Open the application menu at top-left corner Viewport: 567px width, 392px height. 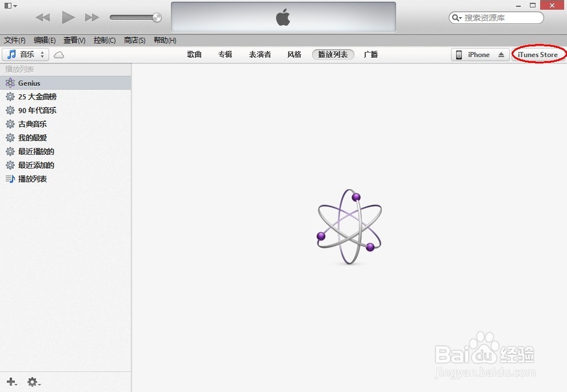pos(9,5)
